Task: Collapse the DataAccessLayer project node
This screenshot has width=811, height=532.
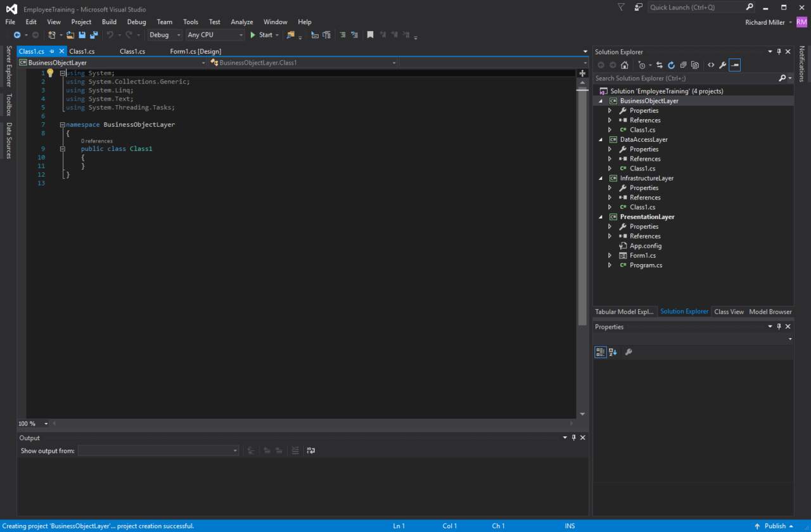Action: point(601,139)
